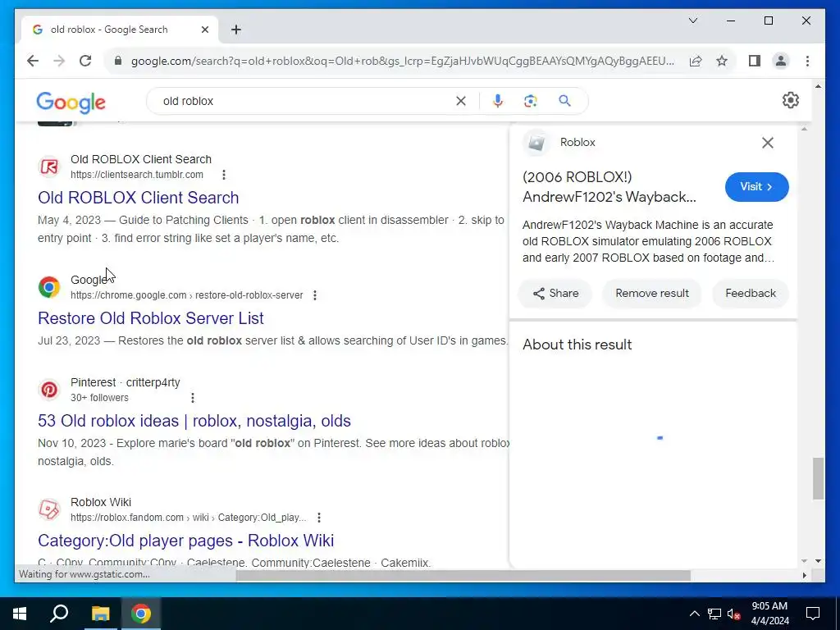
Task: Start voice search with the microphone icon
Action: tap(498, 101)
